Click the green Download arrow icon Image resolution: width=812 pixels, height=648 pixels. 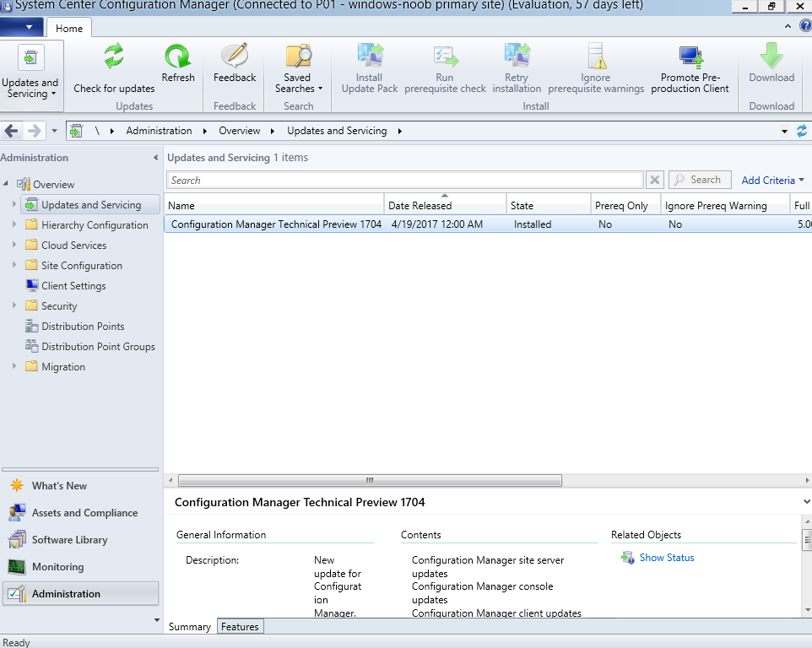coord(771,56)
